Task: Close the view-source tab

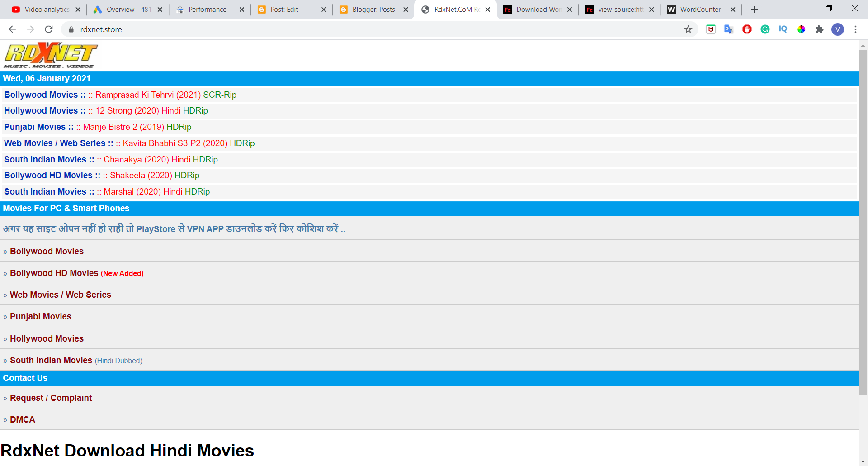Action: point(651,10)
